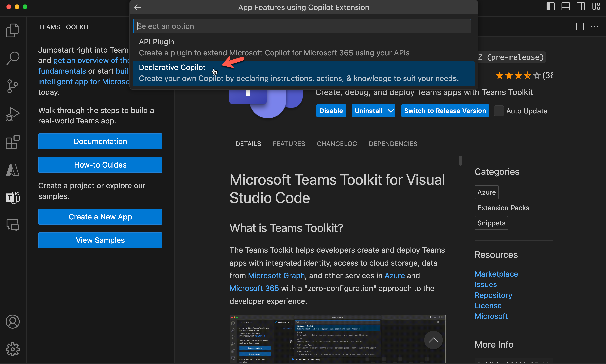606x364 pixels.
Task: Click the Select an option input field
Action: 303,26
